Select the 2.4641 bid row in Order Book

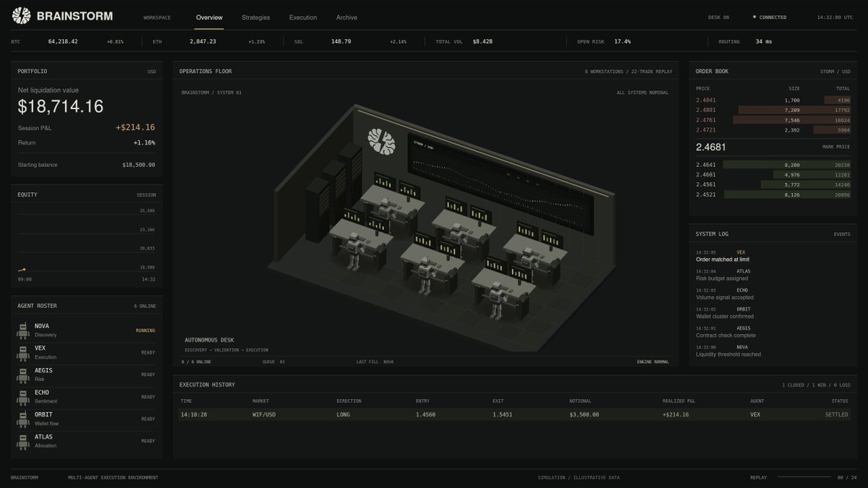[x=773, y=164]
